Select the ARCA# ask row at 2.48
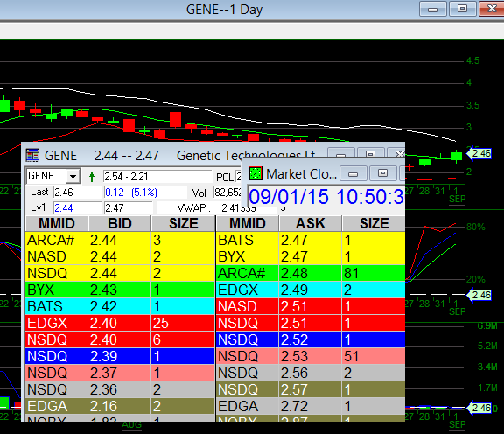The width and height of the screenshot is (504, 434). click(311, 273)
